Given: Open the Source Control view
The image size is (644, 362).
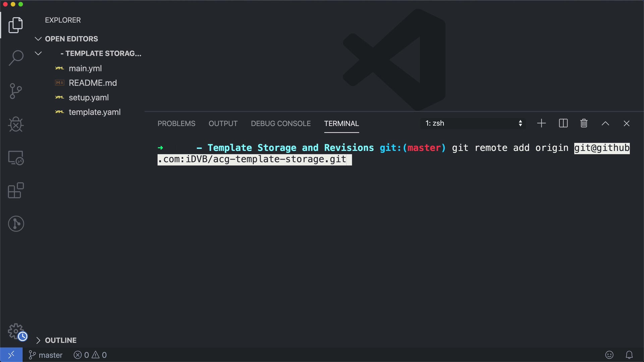Looking at the screenshot, I should tap(16, 91).
